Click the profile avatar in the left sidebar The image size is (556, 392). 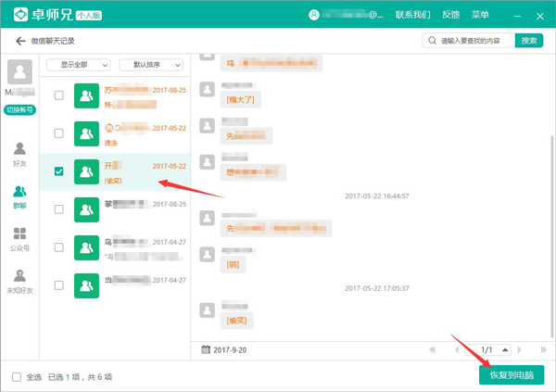19,71
